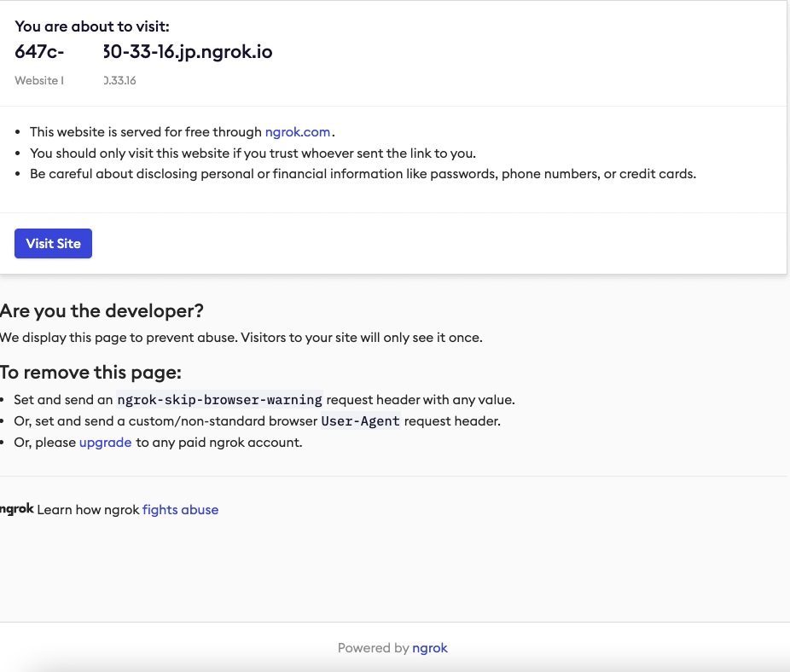The height and width of the screenshot is (672, 790).
Task: Click the 'Be careful about disclosing' warning line
Action: point(363,174)
